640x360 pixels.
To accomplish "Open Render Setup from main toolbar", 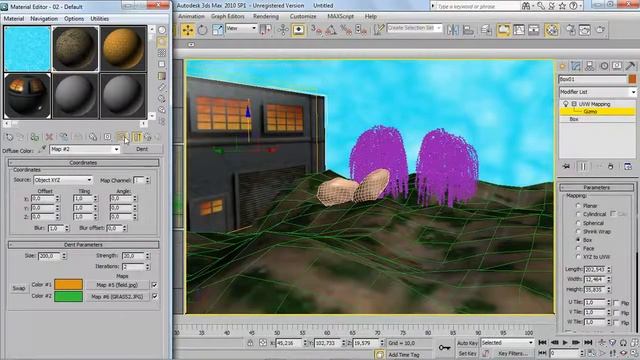I will coord(570,30).
